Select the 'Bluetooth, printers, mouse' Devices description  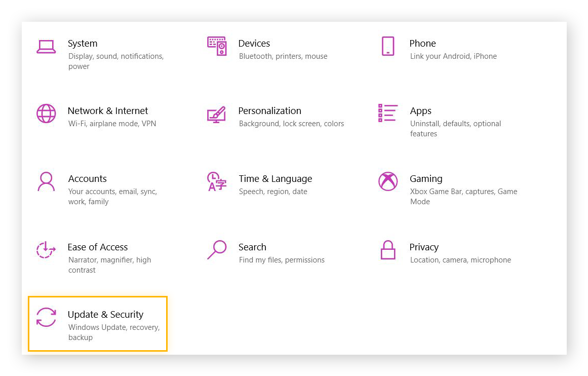pyautogui.click(x=283, y=56)
